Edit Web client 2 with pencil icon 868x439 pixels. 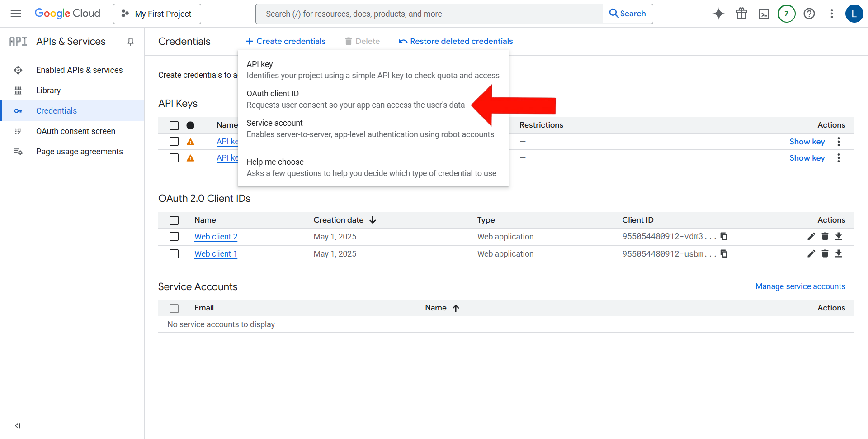click(811, 236)
